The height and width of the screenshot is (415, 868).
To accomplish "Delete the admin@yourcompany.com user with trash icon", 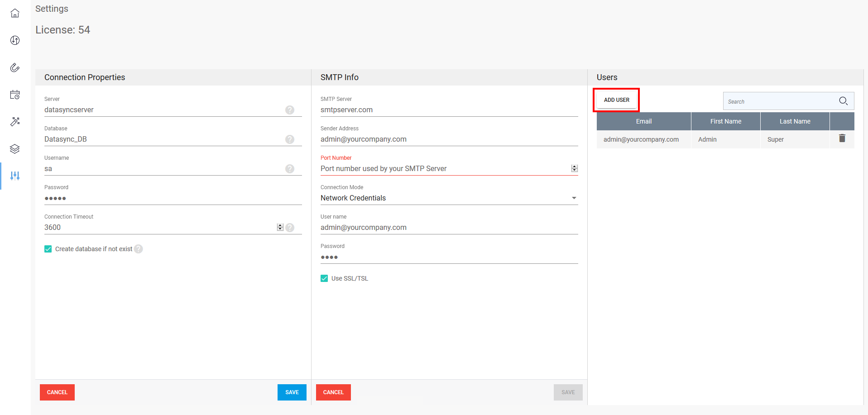I will click(842, 138).
